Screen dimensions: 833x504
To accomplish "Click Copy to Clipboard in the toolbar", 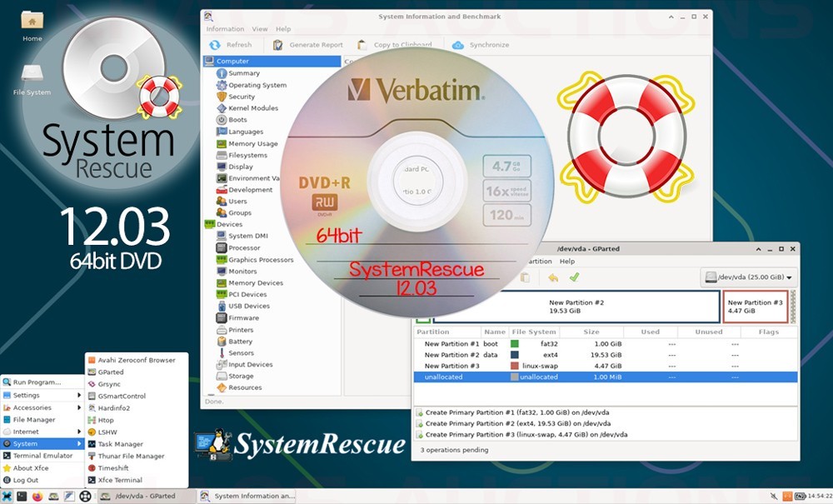I will [395, 45].
